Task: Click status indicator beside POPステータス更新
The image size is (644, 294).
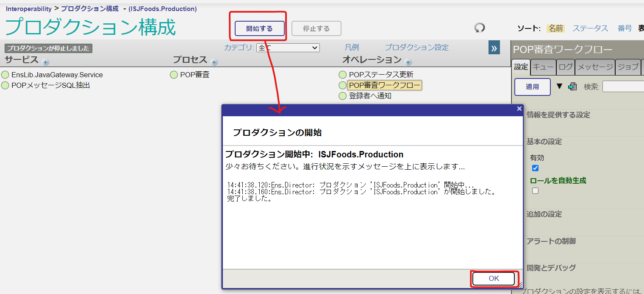Action: 343,75
